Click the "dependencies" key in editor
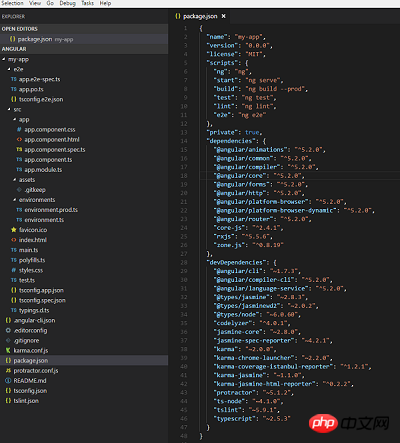 tap(231, 141)
